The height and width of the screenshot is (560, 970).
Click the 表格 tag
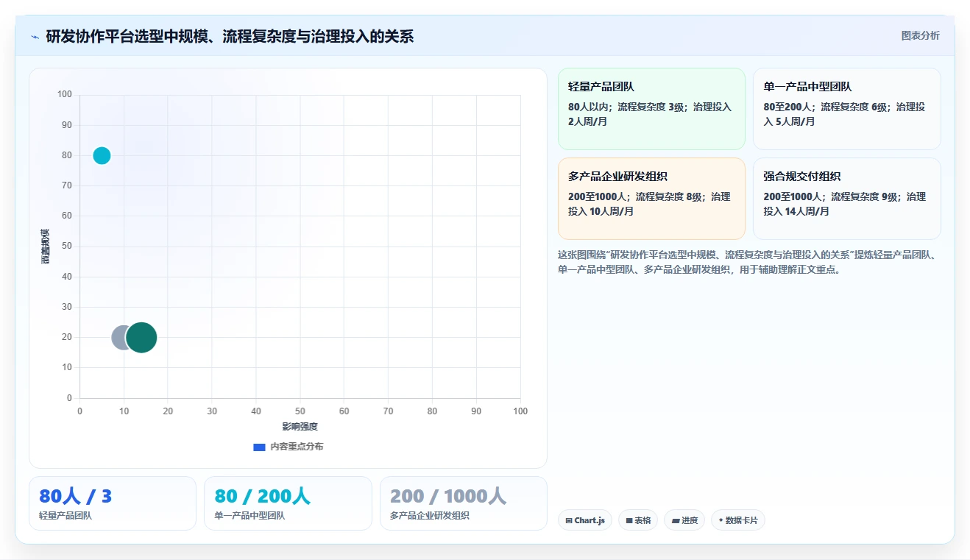pos(638,520)
